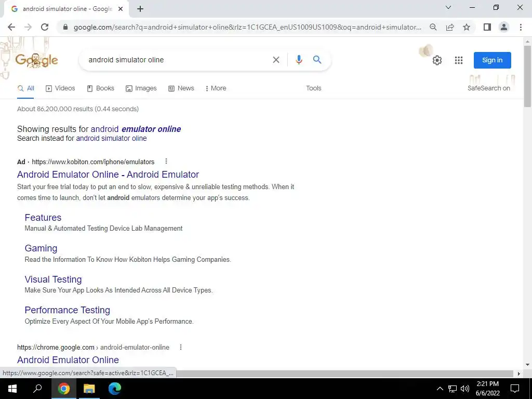Image resolution: width=532 pixels, height=399 pixels.
Task: Expand the More search categories menu
Action: click(x=216, y=88)
